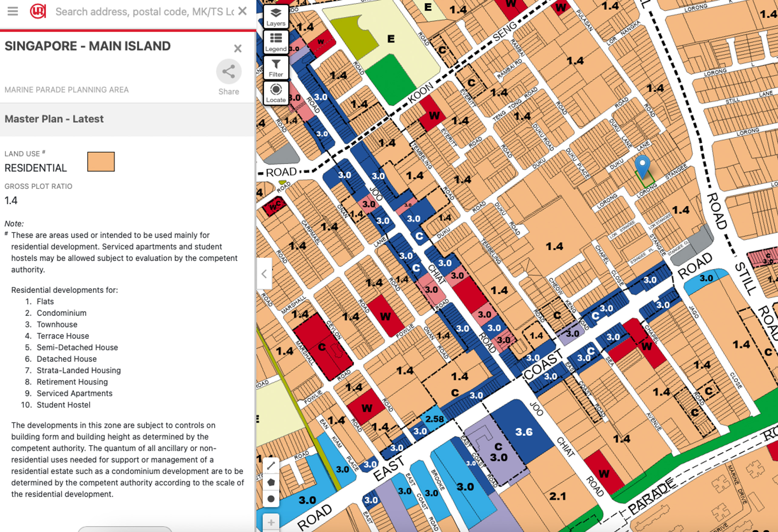Image resolution: width=778 pixels, height=532 pixels.
Task: Open the Layers map control
Action: [x=276, y=16]
